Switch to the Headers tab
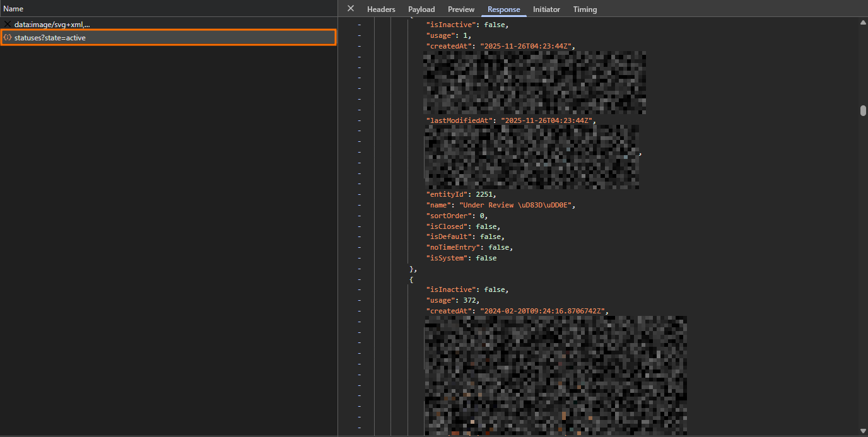Viewport: 868px width, 437px height. tap(381, 9)
